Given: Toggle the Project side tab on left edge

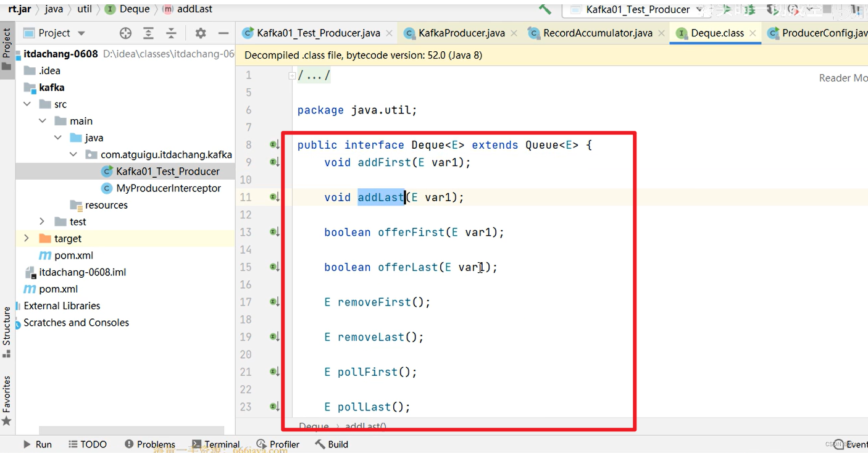Looking at the screenshot, I should (7, 49).
